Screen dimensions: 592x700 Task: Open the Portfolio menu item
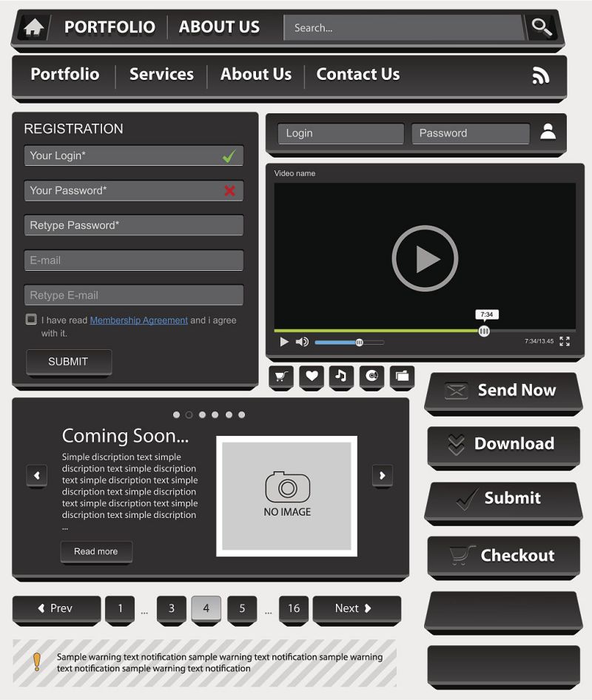(64, 75)
